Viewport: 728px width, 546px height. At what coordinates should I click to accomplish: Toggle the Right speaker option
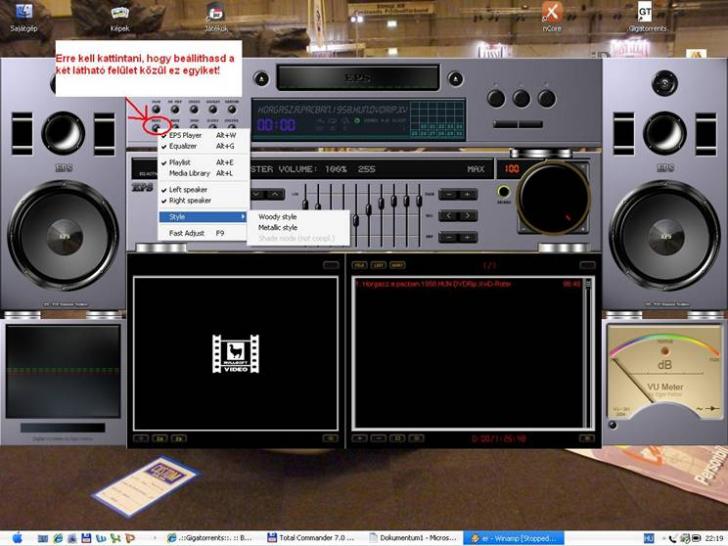tap(190, 200)
